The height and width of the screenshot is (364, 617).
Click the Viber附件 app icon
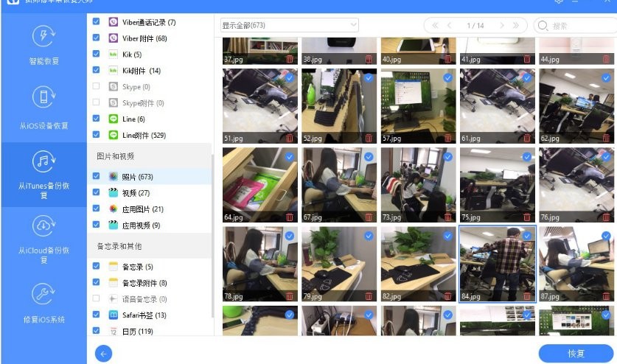click(x=114, y=38)
